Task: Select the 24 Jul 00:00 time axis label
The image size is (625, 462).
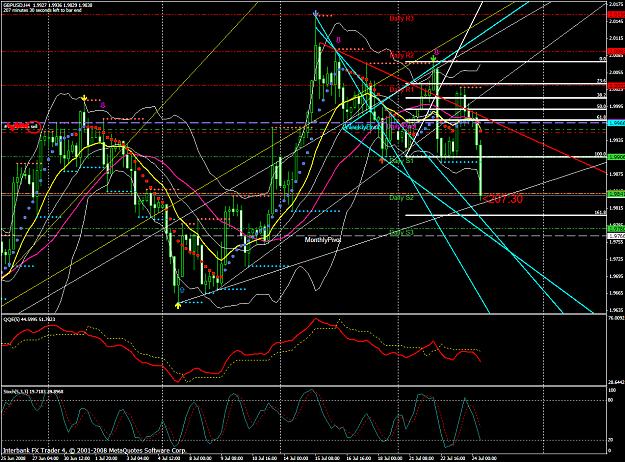Action: pyautogui.click(x=483, y=458)
